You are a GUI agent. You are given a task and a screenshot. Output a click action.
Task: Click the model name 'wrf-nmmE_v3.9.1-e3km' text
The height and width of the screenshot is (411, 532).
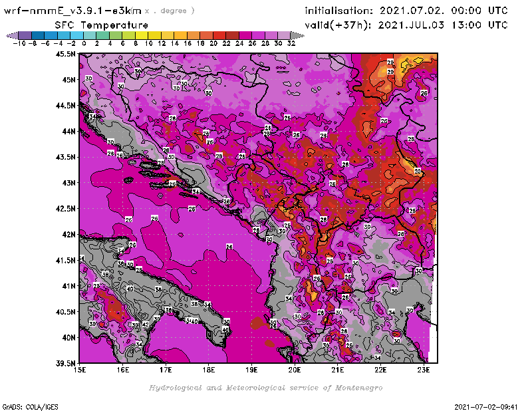pyautogui.click(x=72, y=11)
